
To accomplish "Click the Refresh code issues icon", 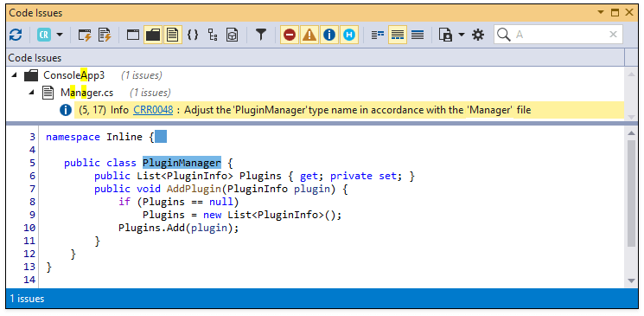I will pyautogui.click(x=16, y=35).
